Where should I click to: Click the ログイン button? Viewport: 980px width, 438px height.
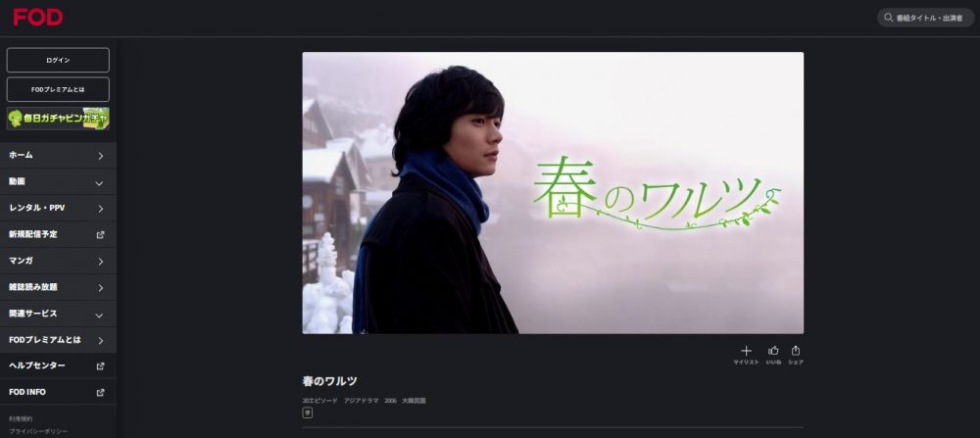click(58, 60)
